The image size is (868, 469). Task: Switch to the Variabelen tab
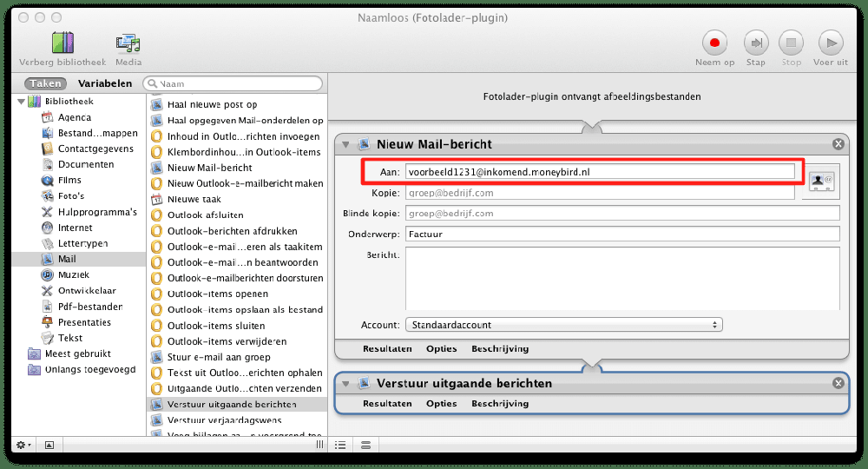(x=105, y=83)
